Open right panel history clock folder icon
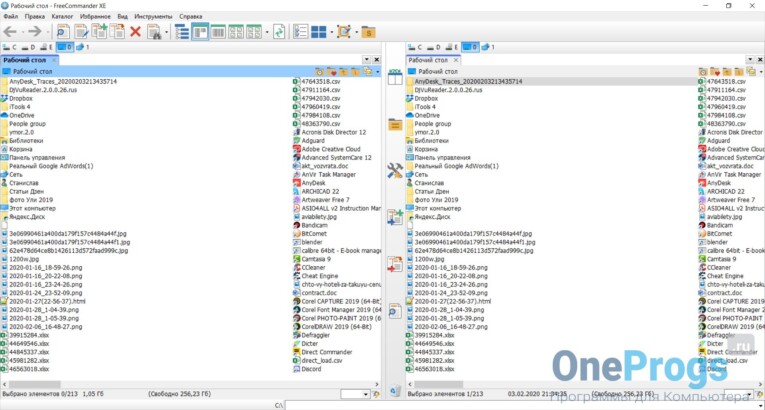Screen dimensions: 765x410 (703, 72)
